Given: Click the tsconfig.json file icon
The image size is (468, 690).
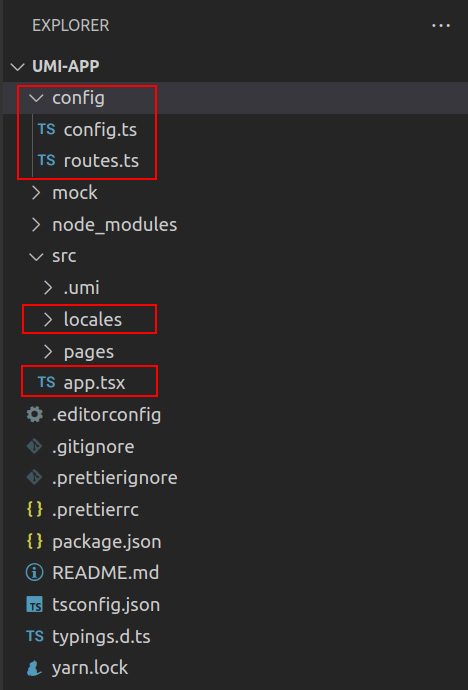Looking at the screenshot, I should [35, 605].
